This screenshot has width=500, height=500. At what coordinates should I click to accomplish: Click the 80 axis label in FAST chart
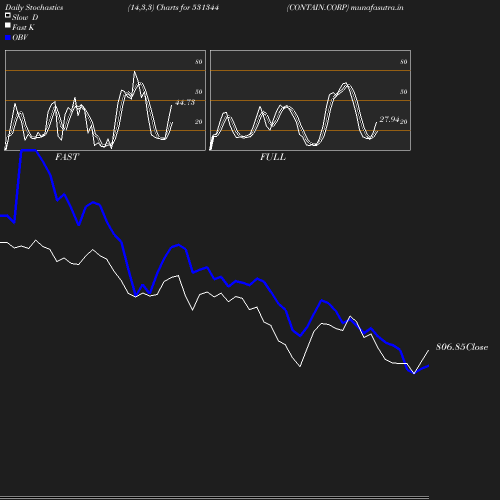tap(199, 62)
